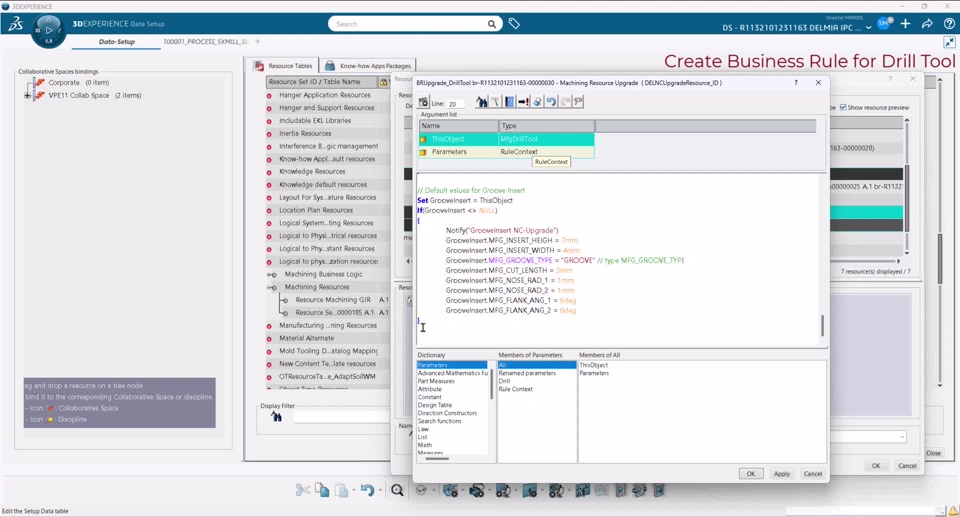This screenshot has width=960, height=517.
Task: Expand VPE11 Collab Space tree node
Action: click(27, 96)
